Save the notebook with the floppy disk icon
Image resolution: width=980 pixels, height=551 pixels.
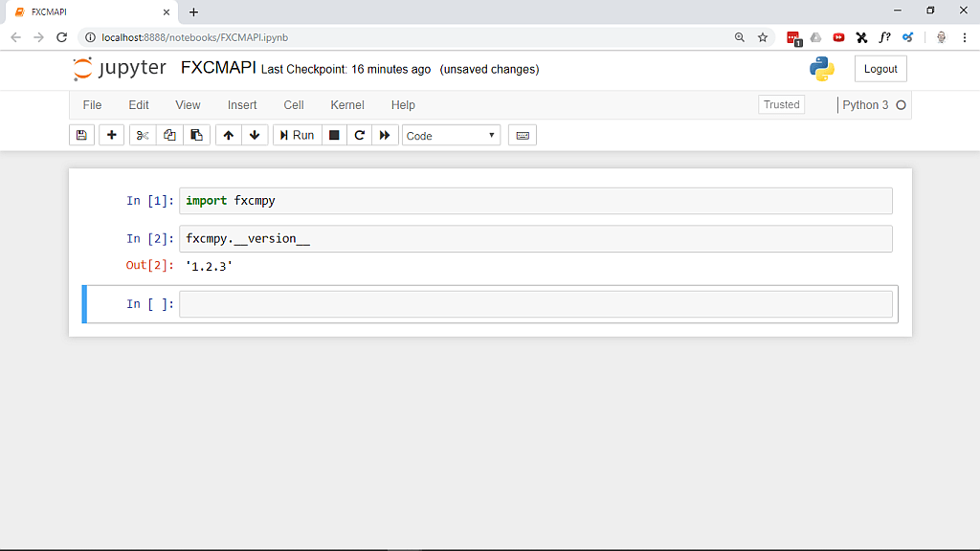pyautogui.click(x=82, y=135)
